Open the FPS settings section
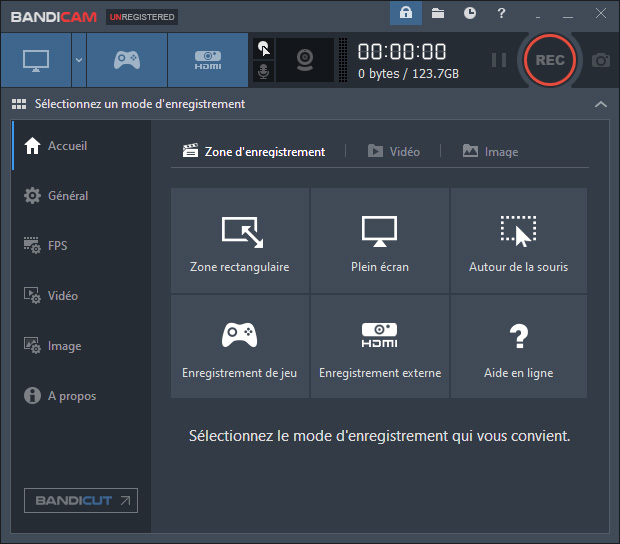Screen dimensions: 620x544 click(81, 246)
